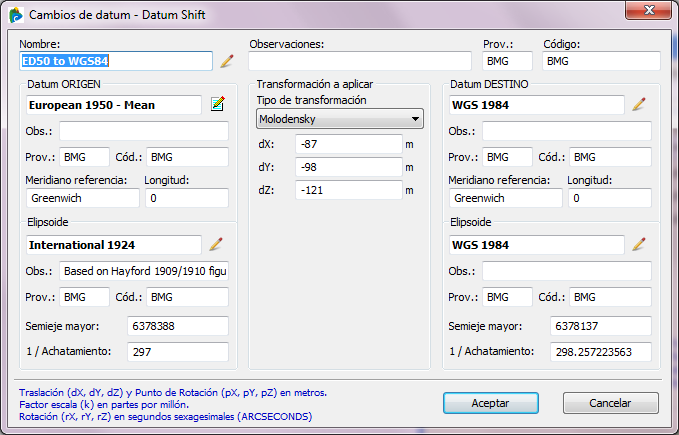Click the Nombre field containing ED50 to WGS84
Screen dimensions: 679x435
click(116, 61)
